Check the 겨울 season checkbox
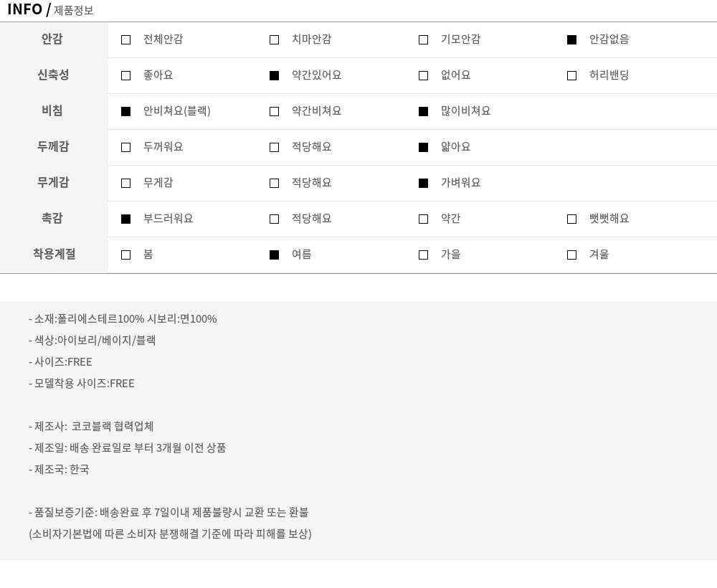 point(571,255)
